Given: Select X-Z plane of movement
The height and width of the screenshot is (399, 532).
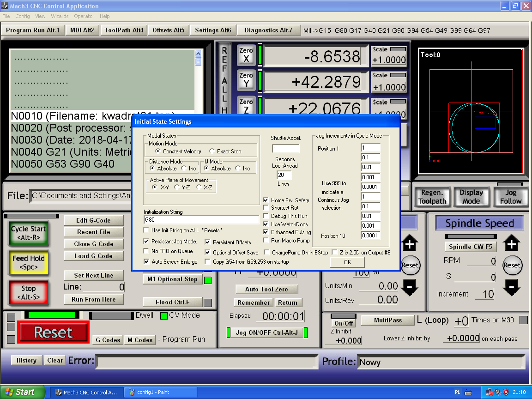Looking at the screenshot, I should [199, 187].
